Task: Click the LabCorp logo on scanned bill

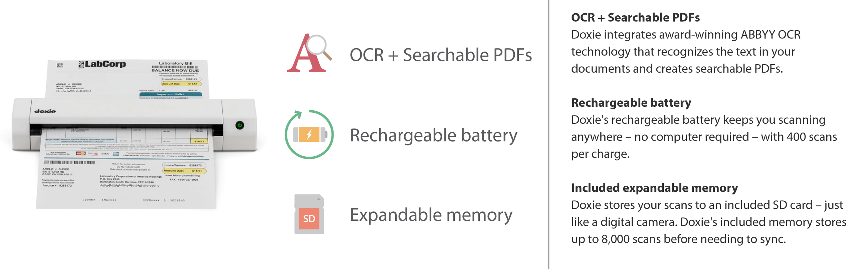Action: click(102, 64)
